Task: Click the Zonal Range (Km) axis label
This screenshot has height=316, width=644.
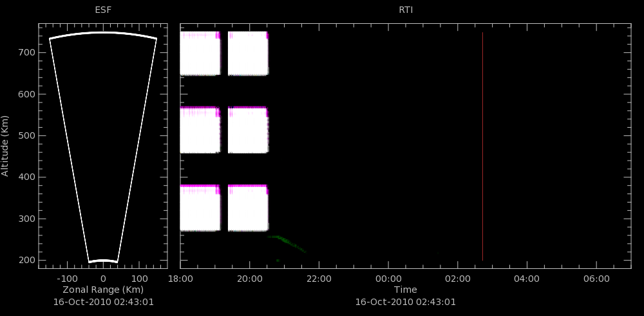Action: click(x=103, y=290)
